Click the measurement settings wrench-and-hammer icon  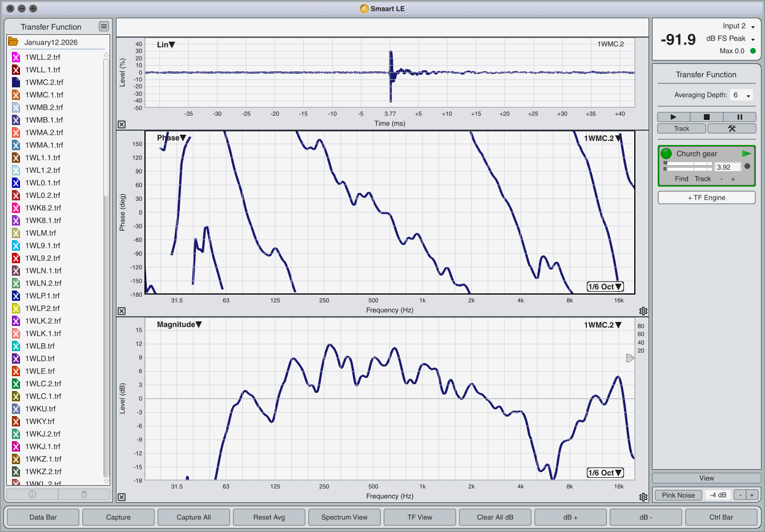tap(731, 128)
